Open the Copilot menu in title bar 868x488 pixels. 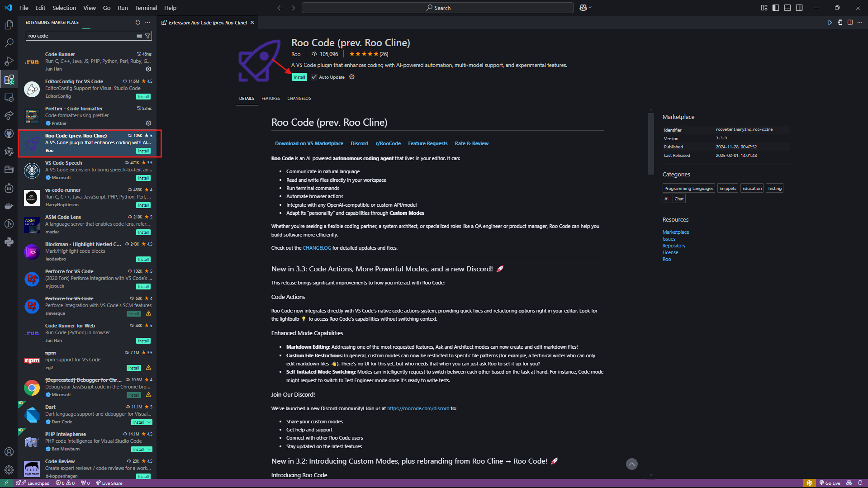586,8
